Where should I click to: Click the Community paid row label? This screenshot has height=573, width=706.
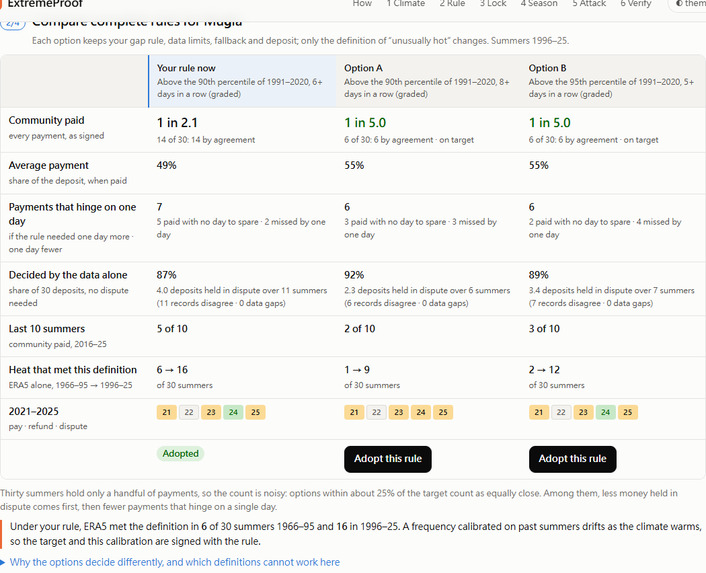point(46,121)
